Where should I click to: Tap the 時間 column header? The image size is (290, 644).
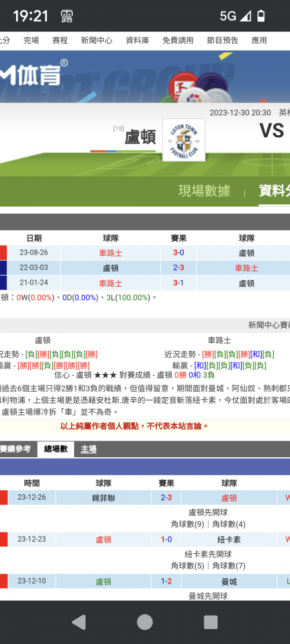[32, 483]
